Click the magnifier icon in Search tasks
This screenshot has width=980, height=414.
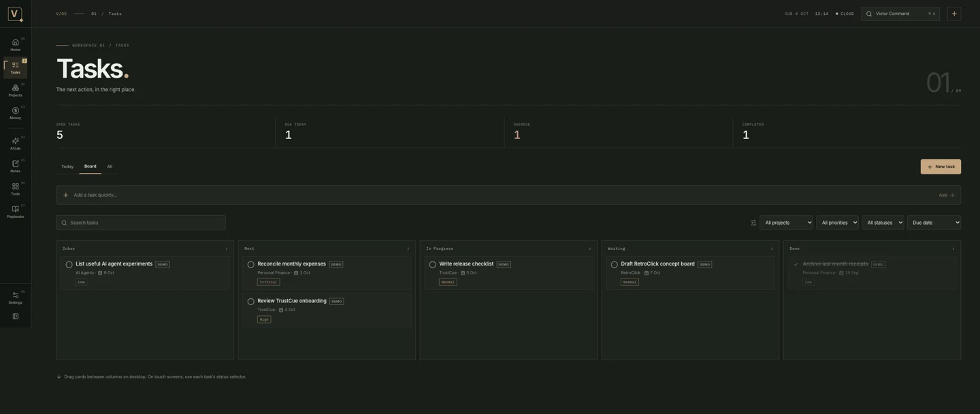tap(64, 223)
